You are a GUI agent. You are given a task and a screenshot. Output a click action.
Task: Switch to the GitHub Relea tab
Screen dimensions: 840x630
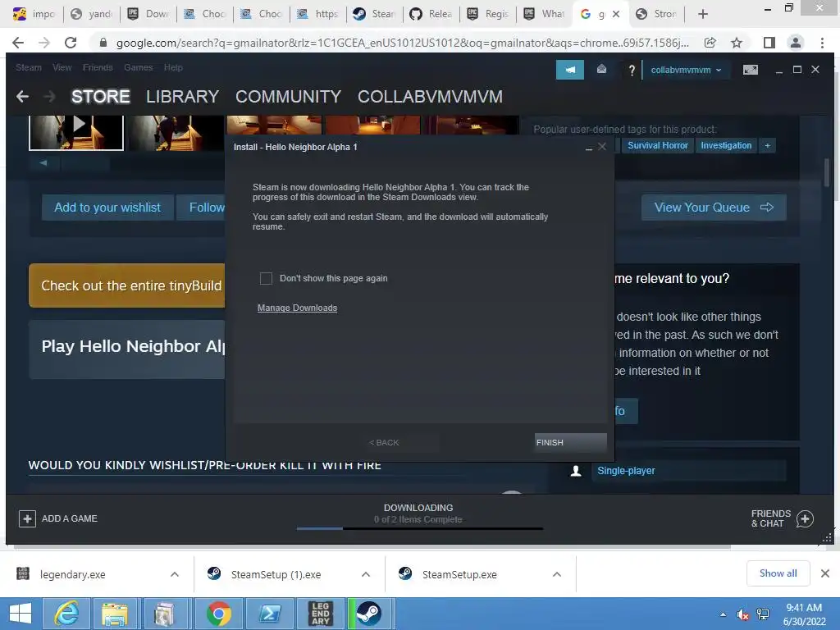tap(431, 14)
